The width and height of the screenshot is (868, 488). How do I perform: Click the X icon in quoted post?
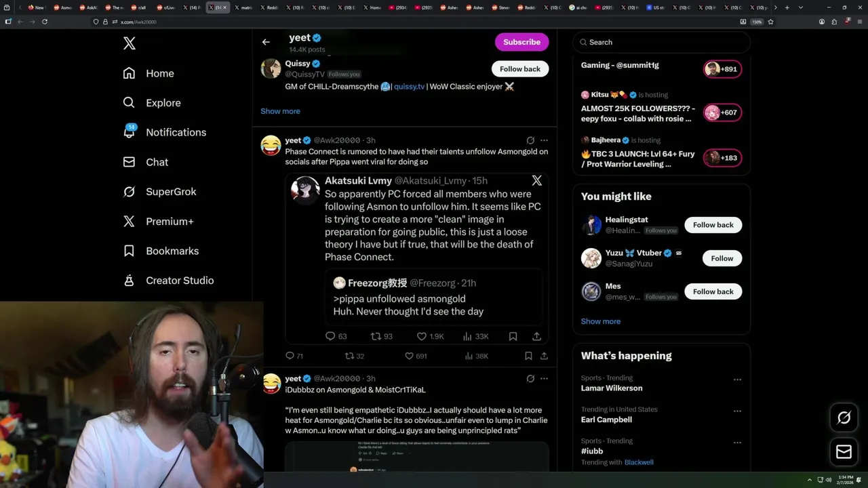click(x=537, y=180)
